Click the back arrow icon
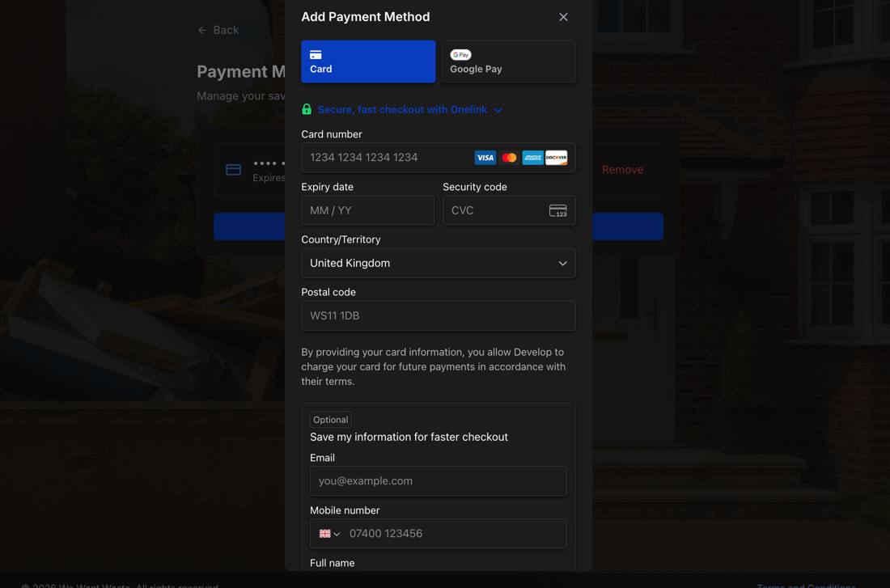 click(x=202, y=30)
